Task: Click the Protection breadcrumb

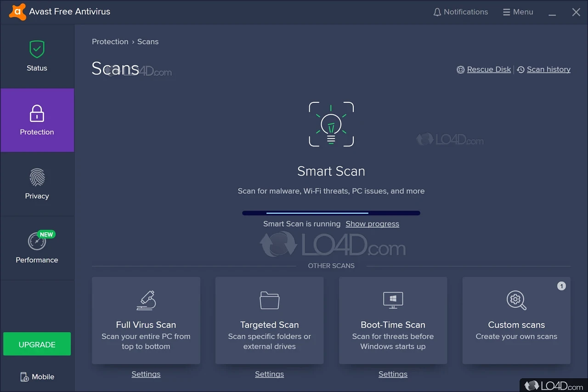Action: tap(110, 41)
